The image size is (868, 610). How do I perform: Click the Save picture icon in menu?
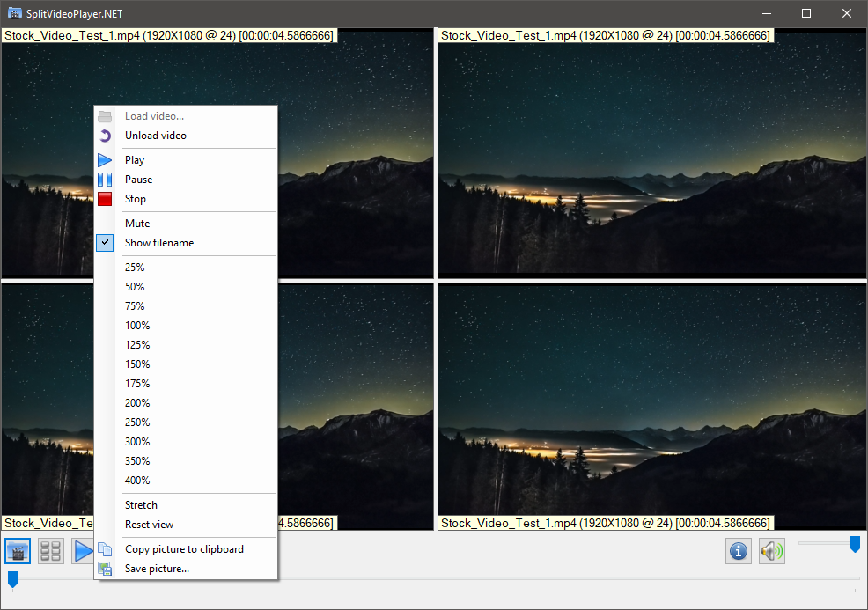[x=105, y=569]
